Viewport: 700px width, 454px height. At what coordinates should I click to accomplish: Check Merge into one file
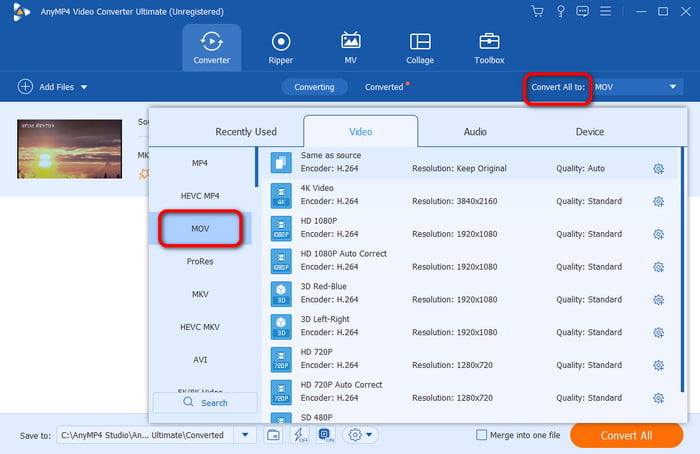click(481, 435)
